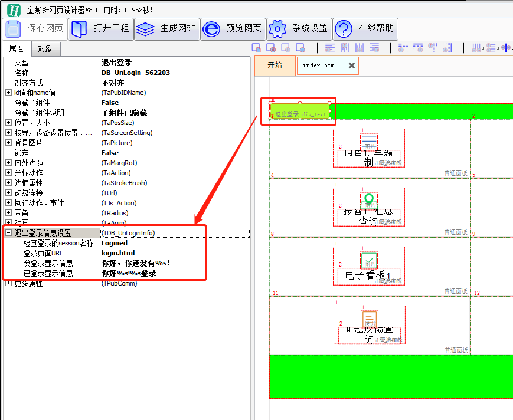
Task: Select the 开始 document tab
Action: point(275,65)
